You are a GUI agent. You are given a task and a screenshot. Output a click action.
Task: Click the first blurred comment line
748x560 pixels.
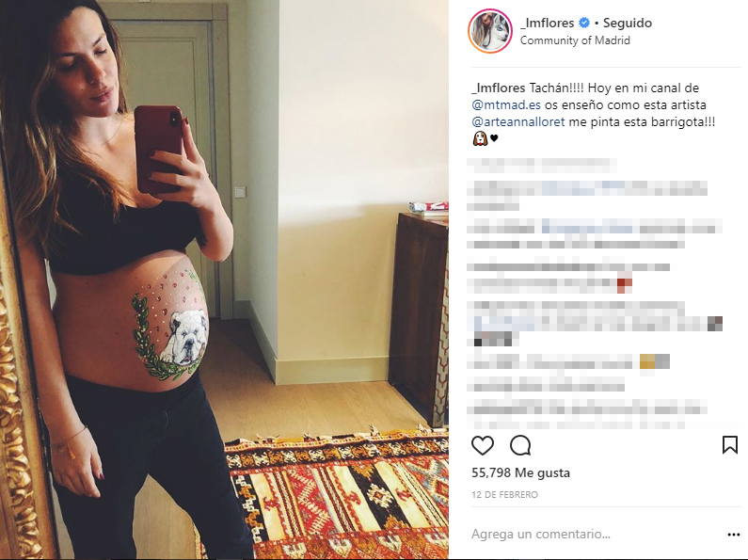tap(541, 166)
